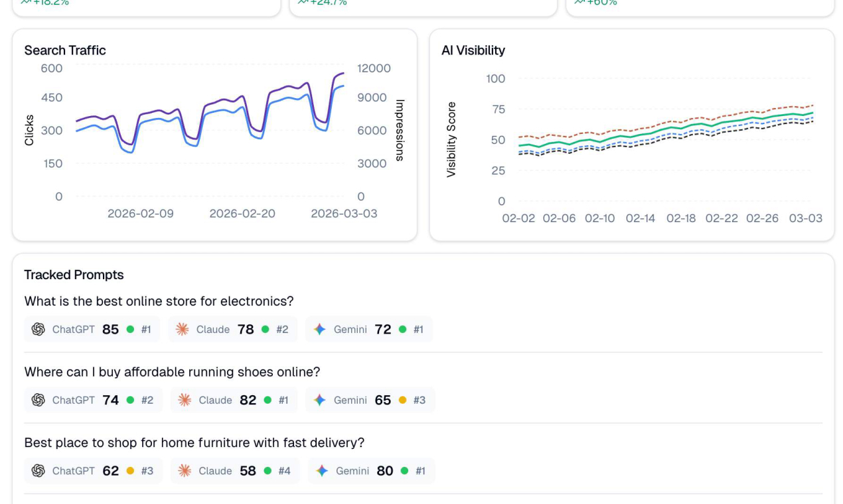This screenshot has width=843, height=504.
Task: Open the home furniture tracked prompt
Action: click(194, 442)
